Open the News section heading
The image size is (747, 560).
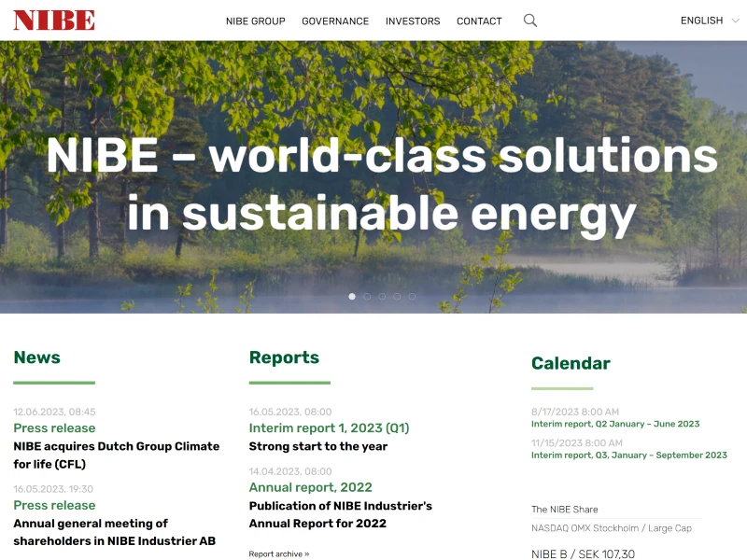click(37, 357)
